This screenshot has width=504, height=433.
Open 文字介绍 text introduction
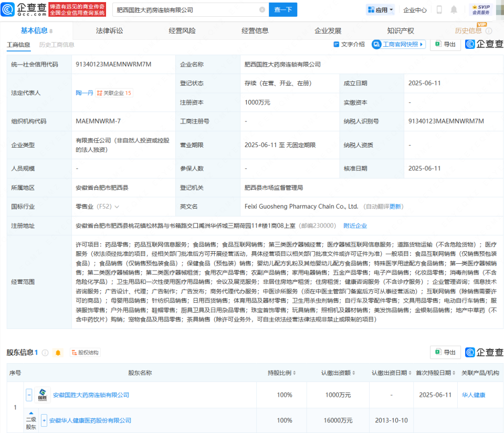349,44
